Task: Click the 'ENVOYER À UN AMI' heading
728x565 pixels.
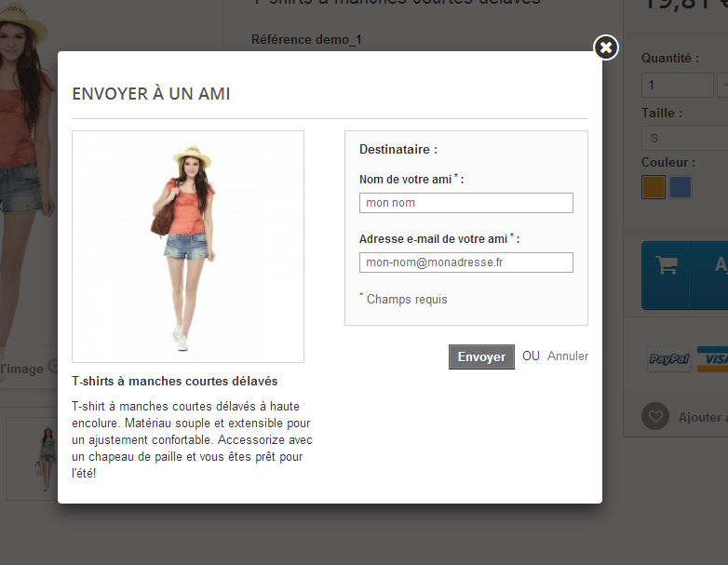Action: [151, 94]
